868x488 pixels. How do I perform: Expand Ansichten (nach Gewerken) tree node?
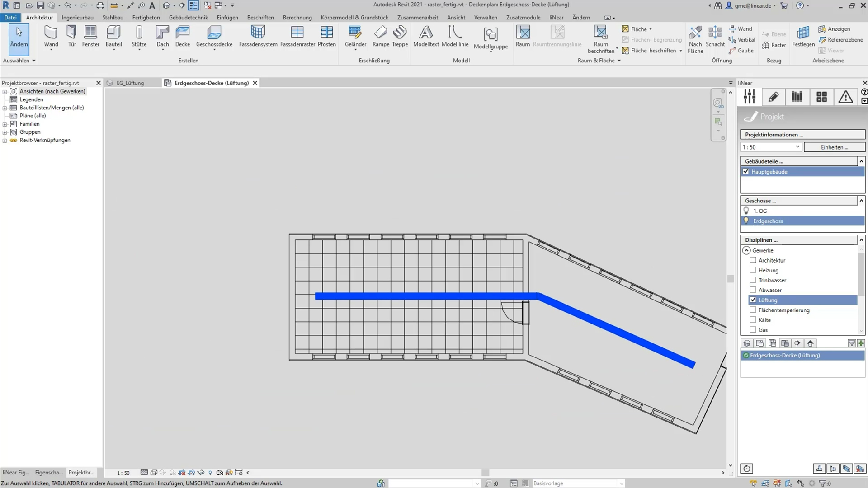coord(5,92)
